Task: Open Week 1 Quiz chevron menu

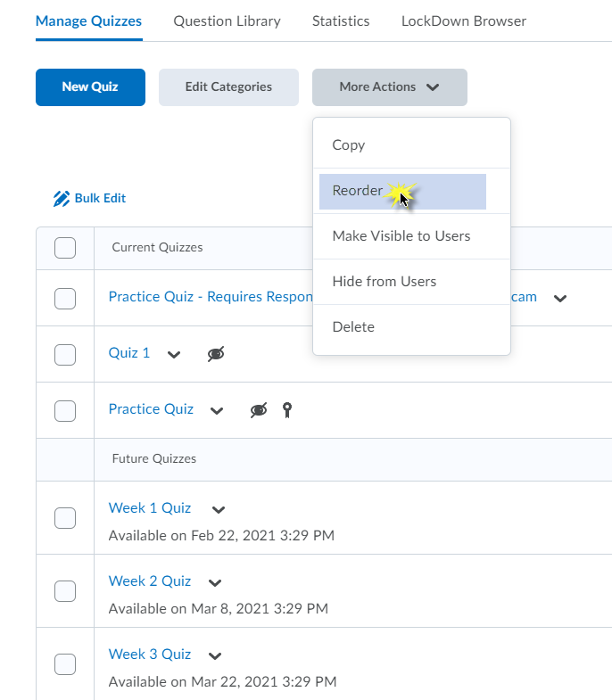Action: [x=219, y=510]
